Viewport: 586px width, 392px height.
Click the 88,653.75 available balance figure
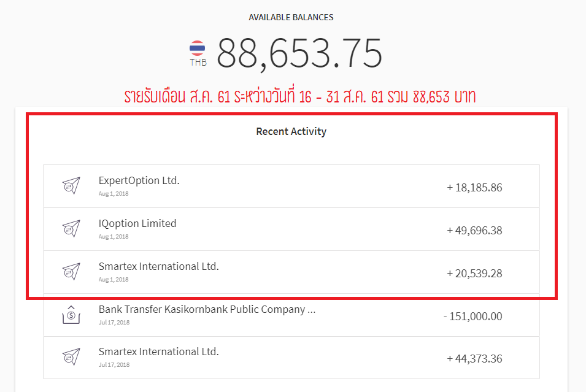[x=299, y=53]
